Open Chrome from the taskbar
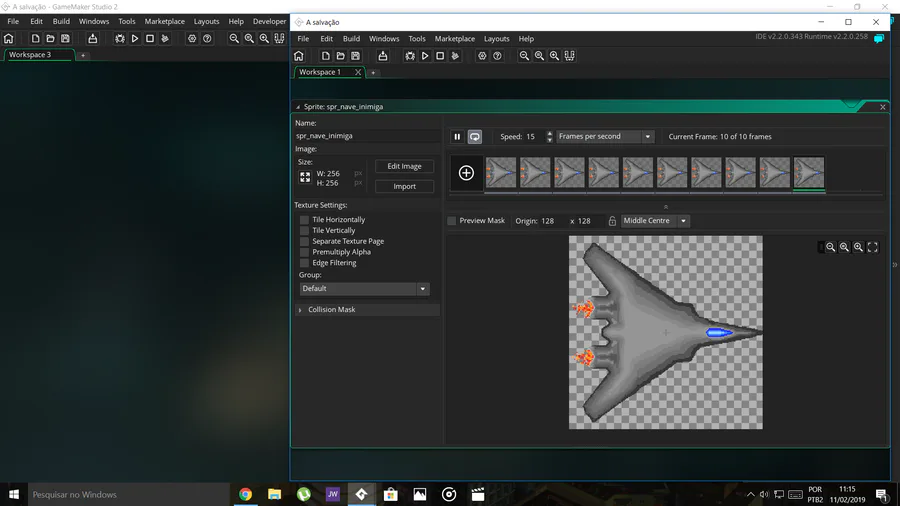 [x=245, y=495]
